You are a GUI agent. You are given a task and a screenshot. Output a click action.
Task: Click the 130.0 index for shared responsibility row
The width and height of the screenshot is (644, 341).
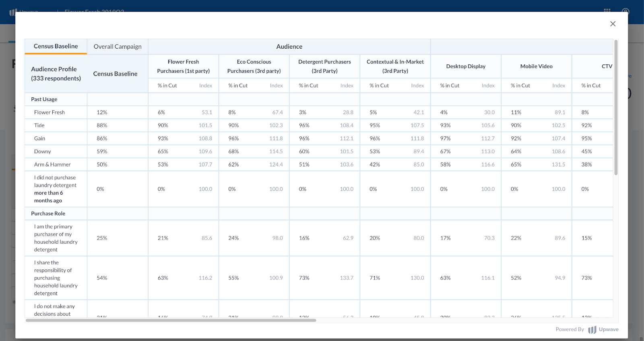click(417, 278)
